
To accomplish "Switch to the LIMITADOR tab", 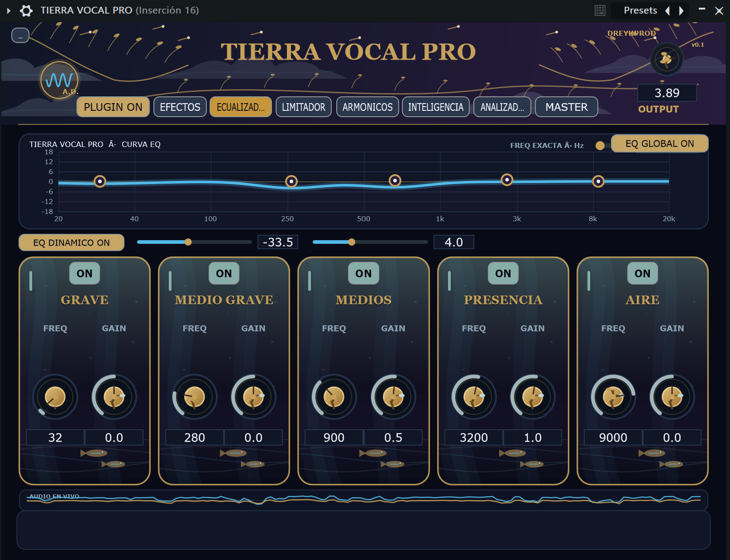I will tap(304, 107).
